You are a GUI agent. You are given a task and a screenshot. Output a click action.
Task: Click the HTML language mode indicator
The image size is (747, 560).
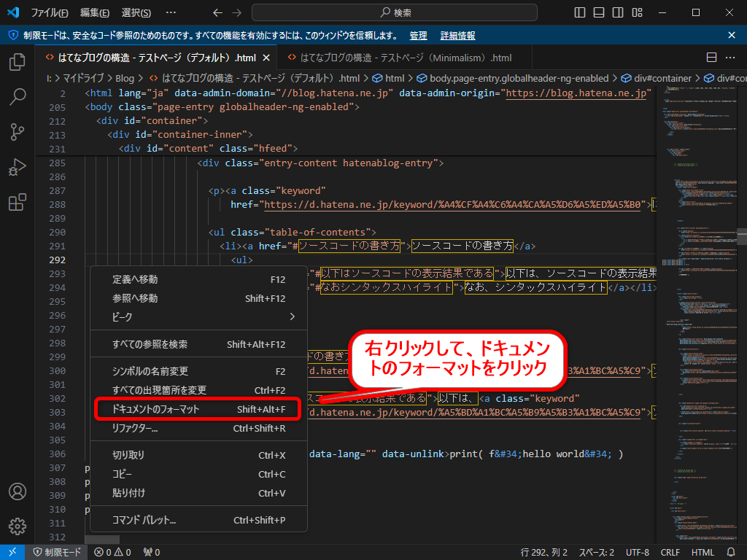tap(703, 553)
